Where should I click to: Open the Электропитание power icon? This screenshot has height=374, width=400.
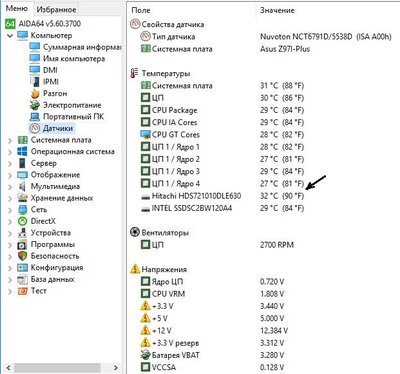pos(35,105)
